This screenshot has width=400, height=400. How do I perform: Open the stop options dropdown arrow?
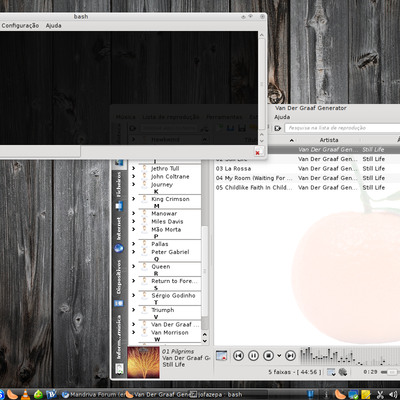pyautogui.click(x=279, y=356)
